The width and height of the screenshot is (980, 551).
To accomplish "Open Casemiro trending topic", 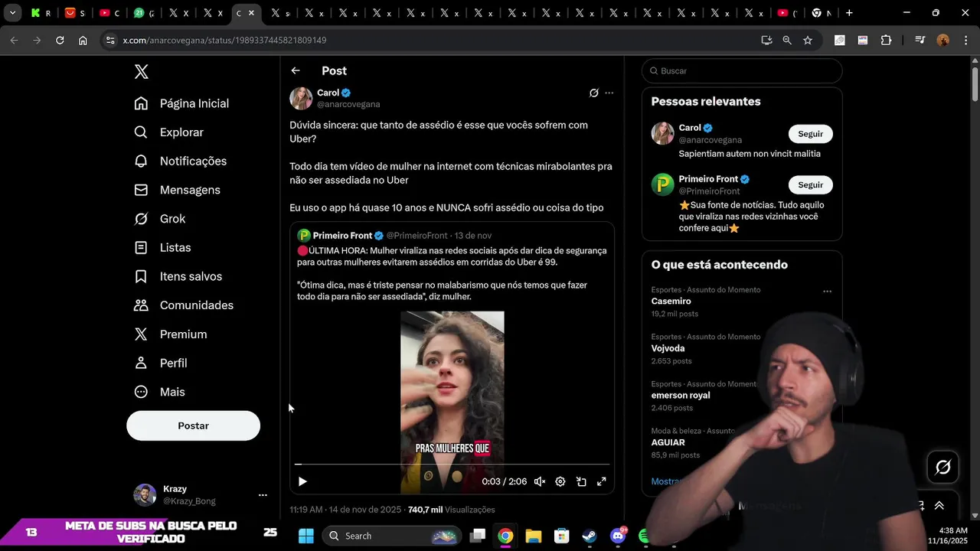I will 671,302.
